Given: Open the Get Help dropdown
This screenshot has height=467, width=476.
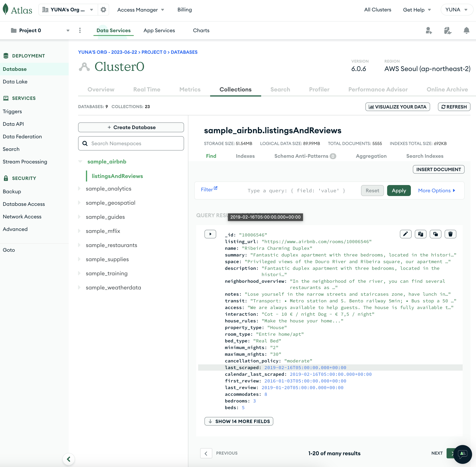Looking at the screenshot, I should click(417, 10).
